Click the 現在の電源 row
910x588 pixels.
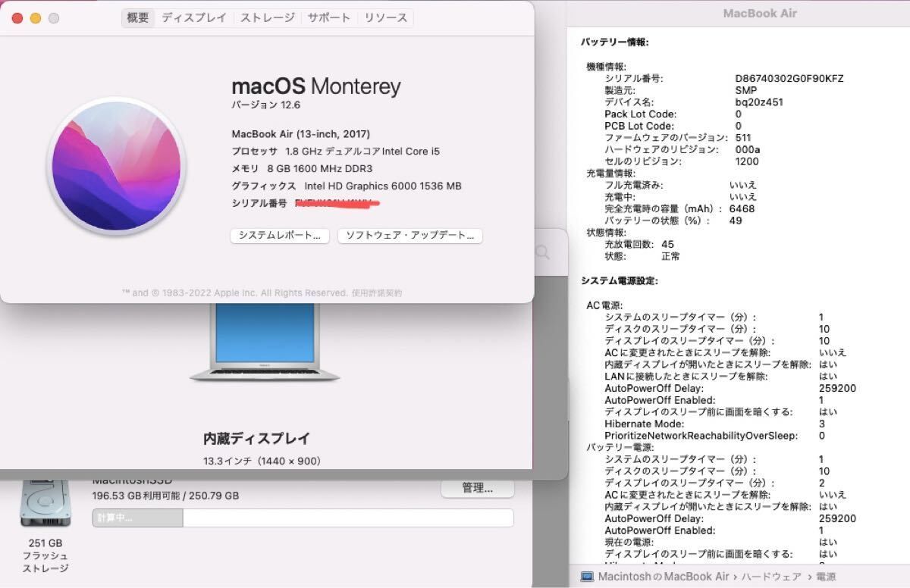click(721, 543)
